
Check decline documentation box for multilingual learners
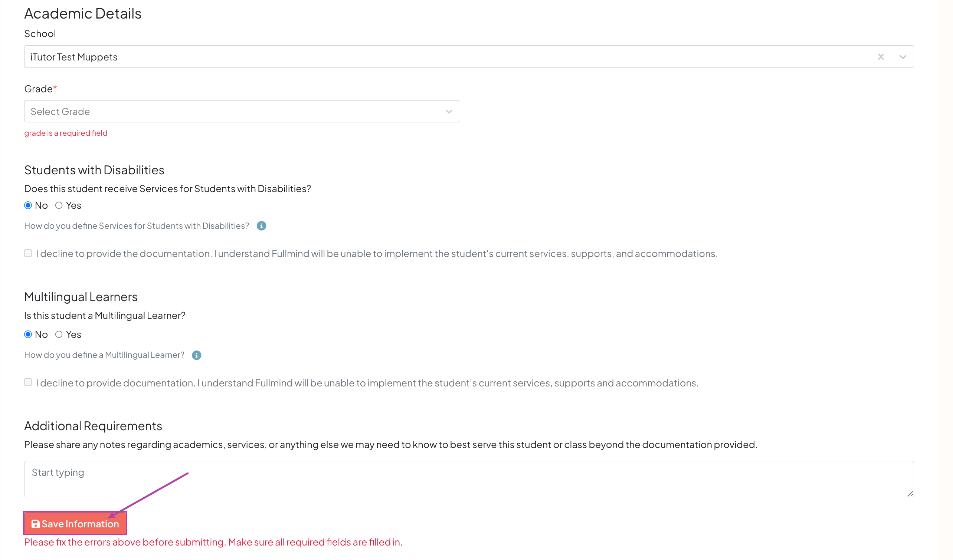pyautogui.click(x=28, y=382)
